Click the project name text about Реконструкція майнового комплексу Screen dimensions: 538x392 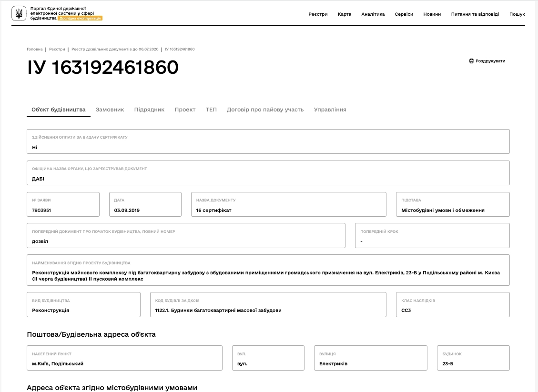[x=266, y=276]
